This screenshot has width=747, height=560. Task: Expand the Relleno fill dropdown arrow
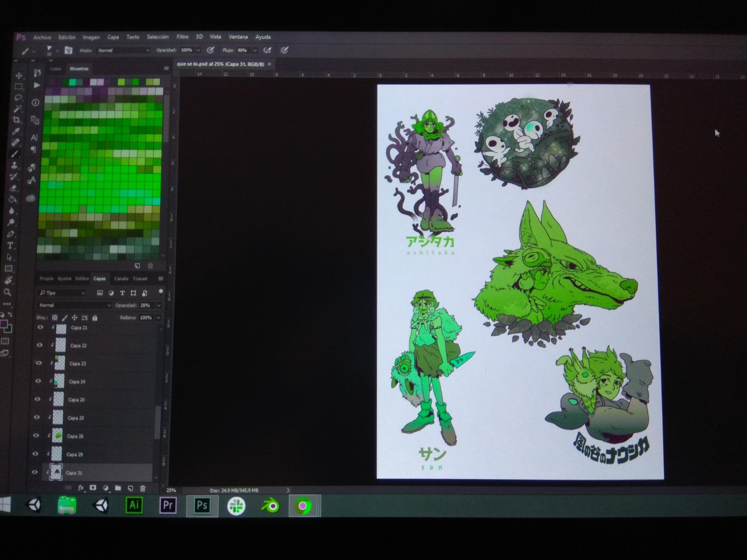[158, 318]
